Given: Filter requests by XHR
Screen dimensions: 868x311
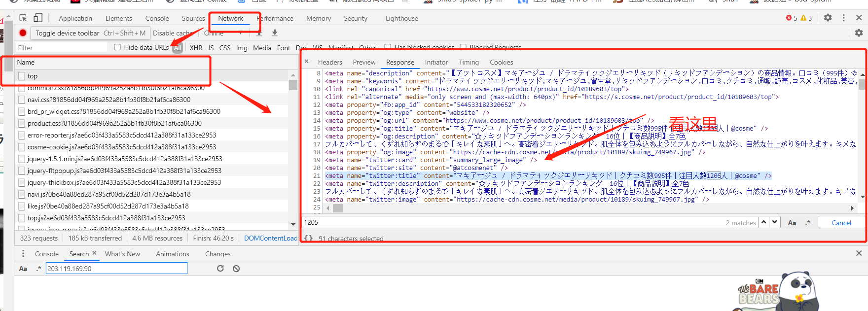Looking at the screenshot, I should 196,48.
